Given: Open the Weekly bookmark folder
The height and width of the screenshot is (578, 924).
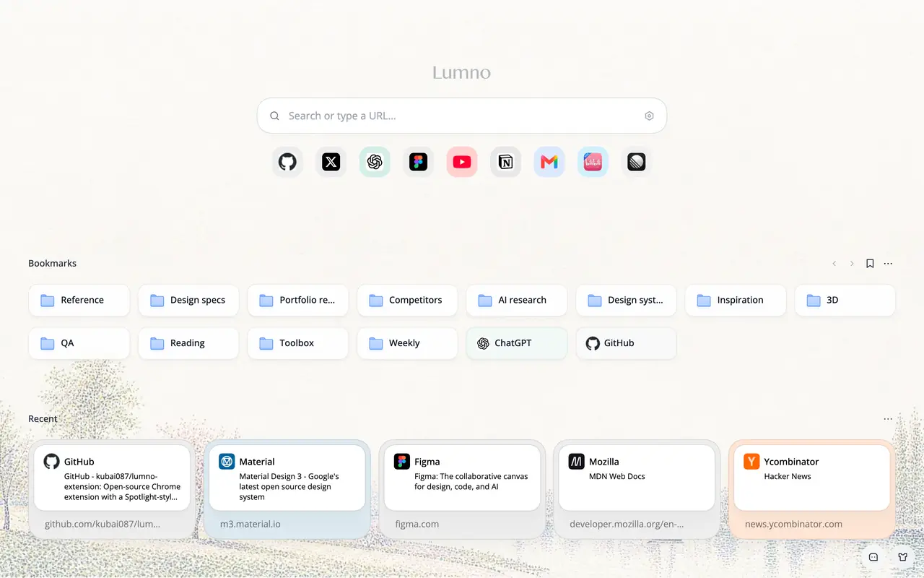Looking at the screenshot, I should pyautogui.click(x=407, y=343).
